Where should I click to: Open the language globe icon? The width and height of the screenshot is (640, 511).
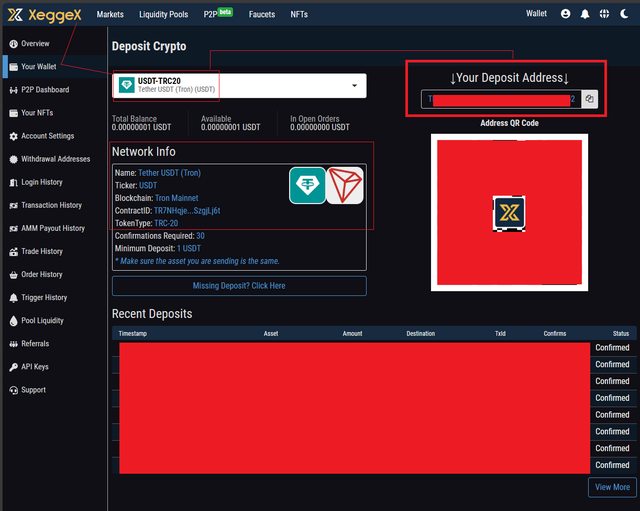(604, 14)
